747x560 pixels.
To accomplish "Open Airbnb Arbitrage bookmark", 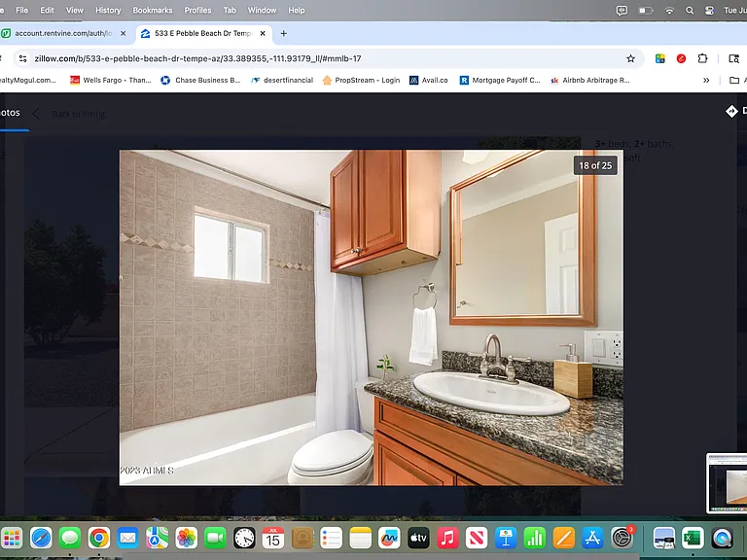I will [589, 80].
